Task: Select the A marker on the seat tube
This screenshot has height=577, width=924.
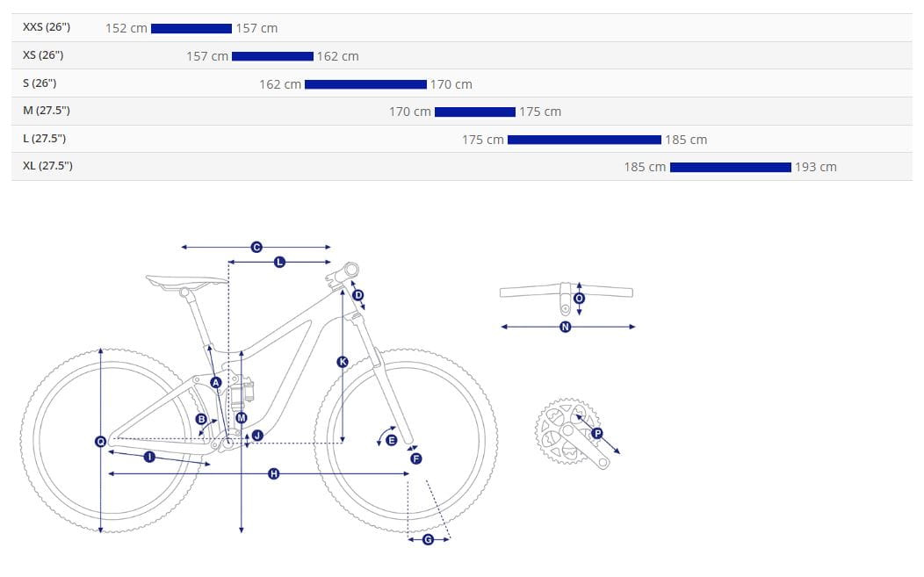Action: pyautogui.click(x=216, y=382)
